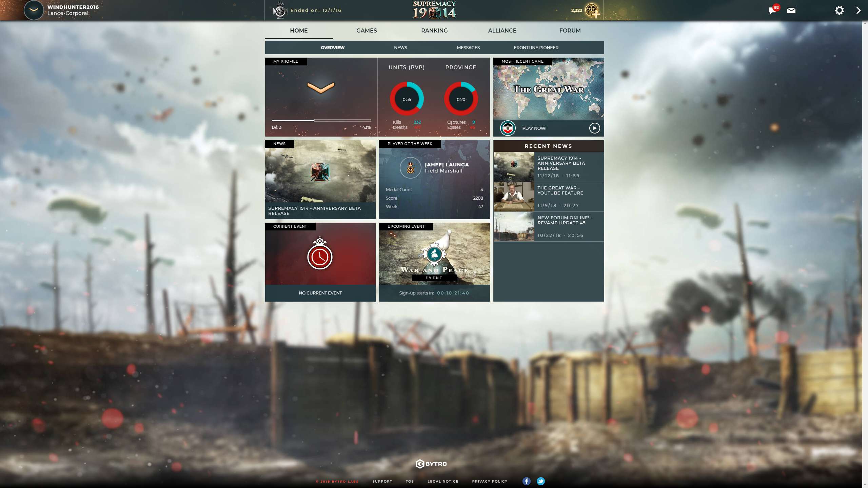Screen dimensions: 868x488
Task: Open settings gear icon
Action: (x=839, y=11)
